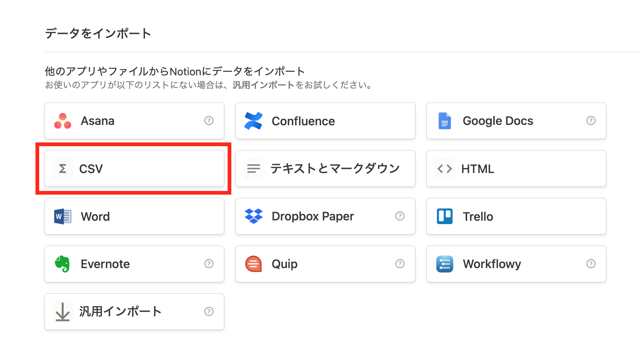Follow the bold 汎用インポート link in description
The width and height of the screenshot is (644, 352).
tap(264, 85)
